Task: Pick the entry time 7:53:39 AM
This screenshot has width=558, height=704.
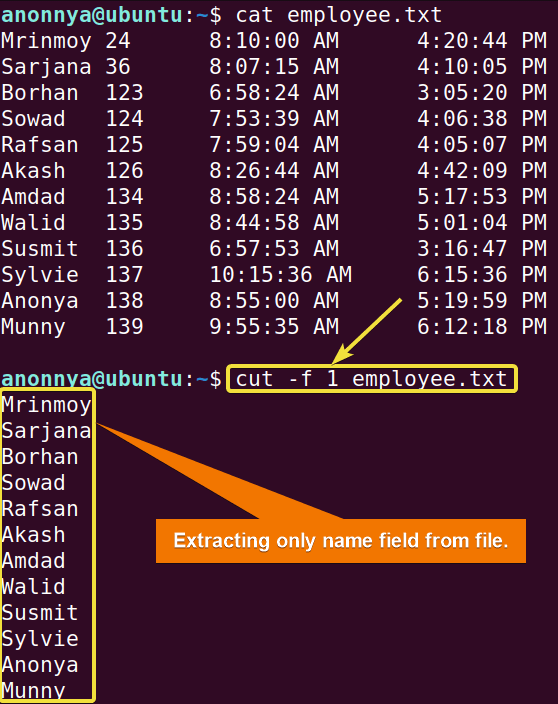Action: click(274, 119)
